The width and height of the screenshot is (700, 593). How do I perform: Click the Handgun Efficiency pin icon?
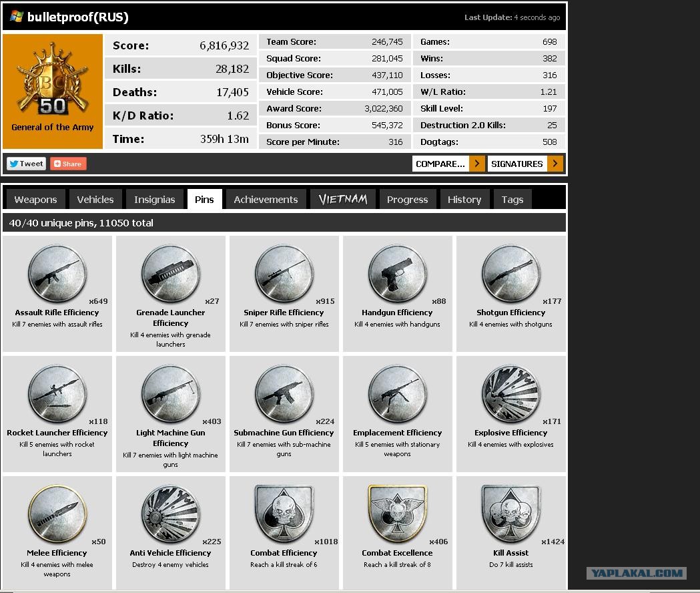tap(397, 274)
